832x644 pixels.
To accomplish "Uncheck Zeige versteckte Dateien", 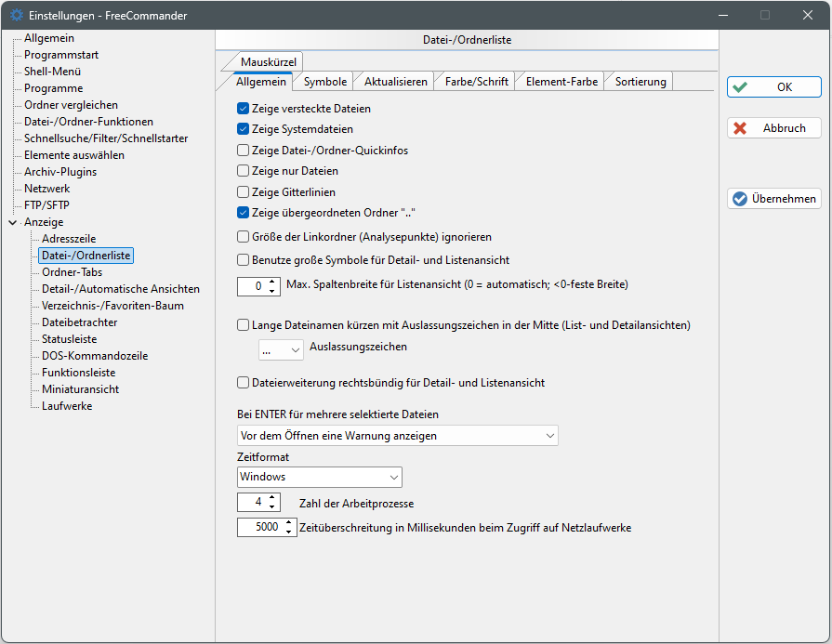I will click(x=243, y=109).
